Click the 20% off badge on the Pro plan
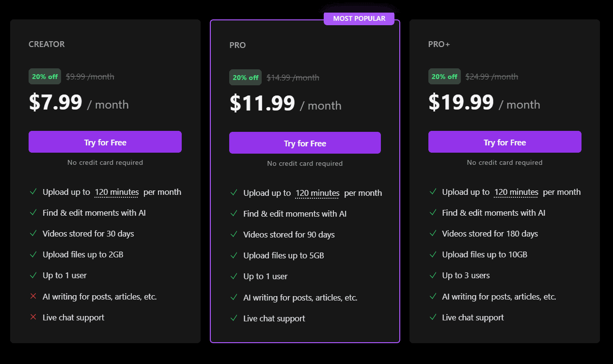The image size is (613, 364). [x=245, y=77]
